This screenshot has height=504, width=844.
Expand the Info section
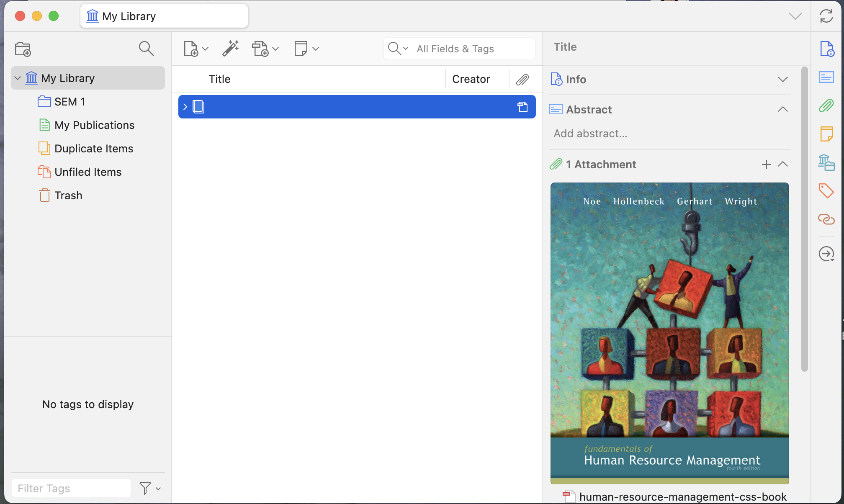coord(782,80)
